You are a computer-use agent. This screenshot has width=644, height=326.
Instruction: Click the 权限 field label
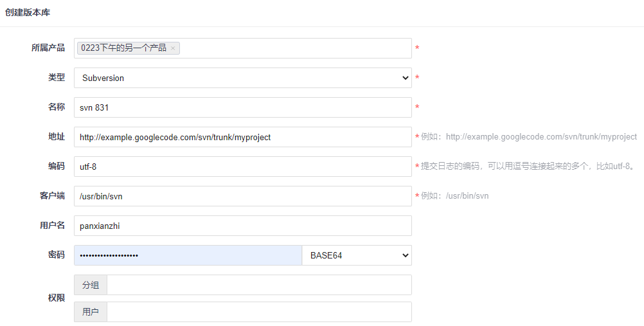pos(57,298)
